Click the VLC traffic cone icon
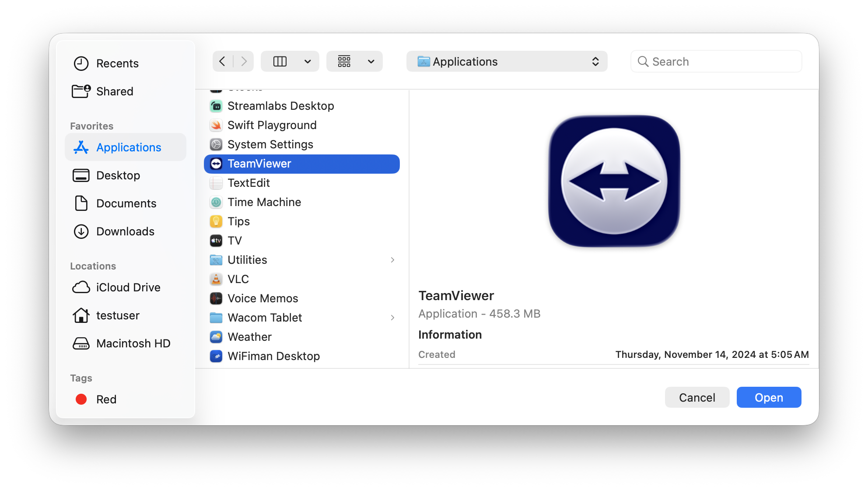 click(x=216, y=279)
